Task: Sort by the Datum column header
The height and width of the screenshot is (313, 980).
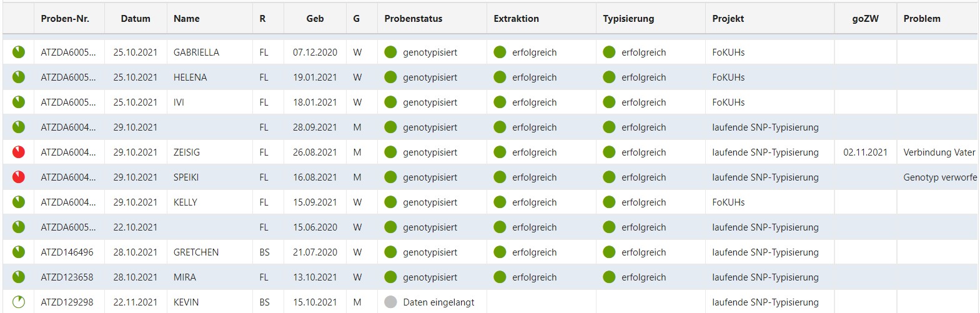Action: [x=136, y=19]
